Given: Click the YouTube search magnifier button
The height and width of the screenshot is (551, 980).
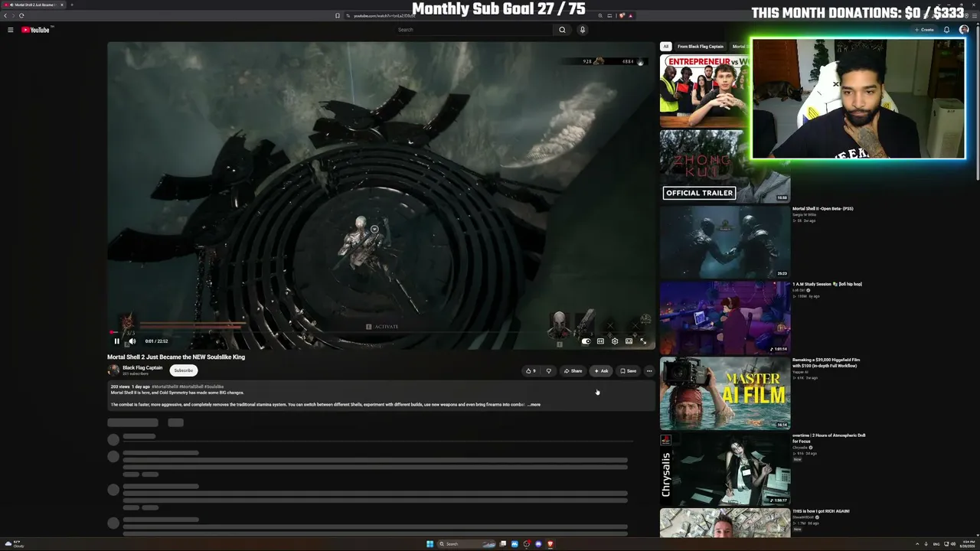Looking at the screenshot, I should click(x=562, y=30).
